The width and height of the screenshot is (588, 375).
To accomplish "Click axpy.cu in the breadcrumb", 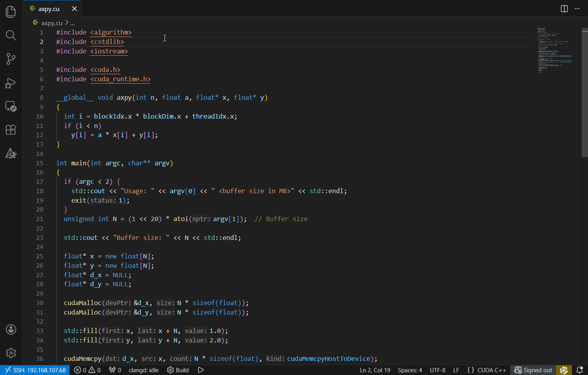I will 51,23.
